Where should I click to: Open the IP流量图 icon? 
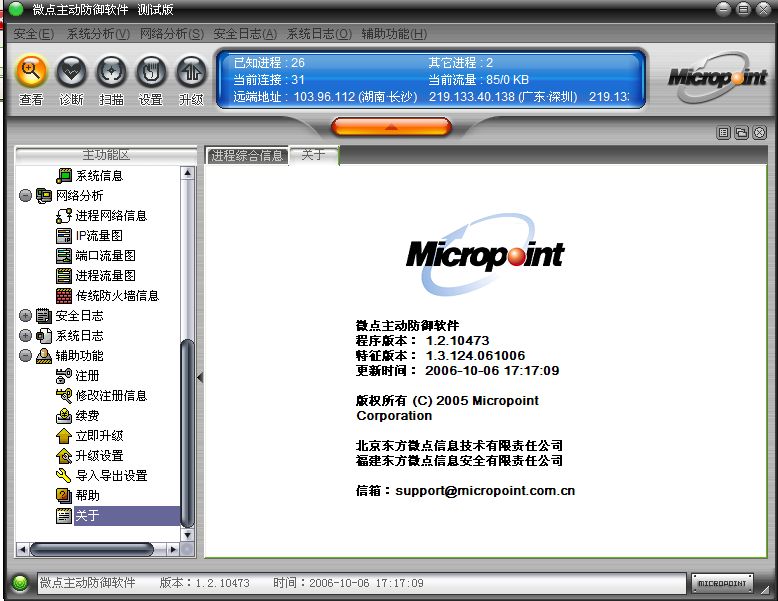(x=64, y=236)
